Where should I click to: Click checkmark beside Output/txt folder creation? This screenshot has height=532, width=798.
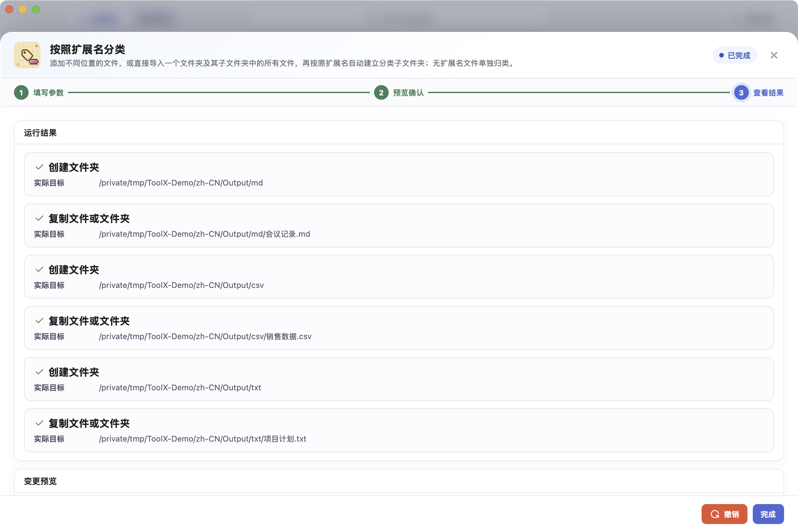[x=39, y=372]
